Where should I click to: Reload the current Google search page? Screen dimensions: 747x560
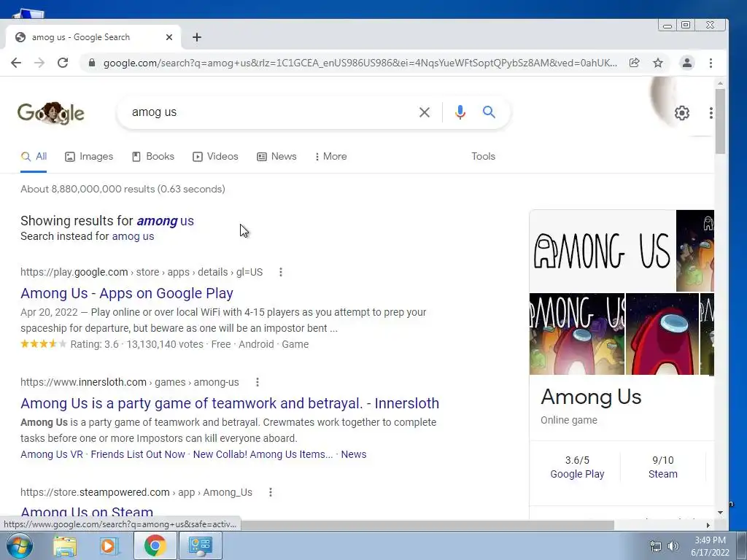pyautogui.click(x=63, y=63)
